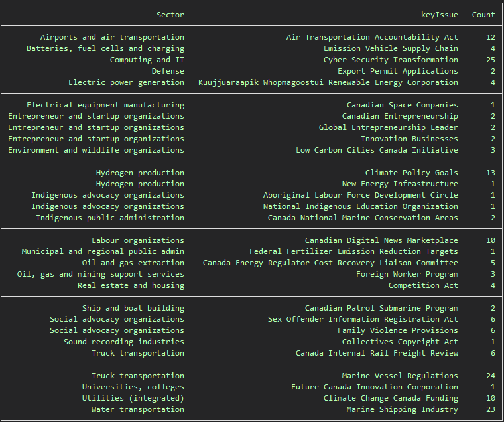This screenshot has width=504, height=422.
Task: Click the 'keyIssue' column header
Action: pos(440,15)
